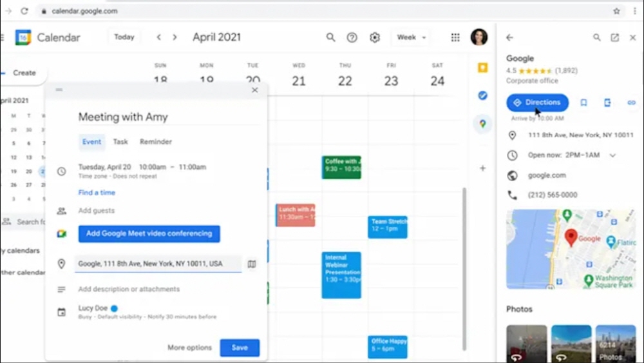Open the Coffee event on Thursday
644x363 pixels.
click(341, 168)
